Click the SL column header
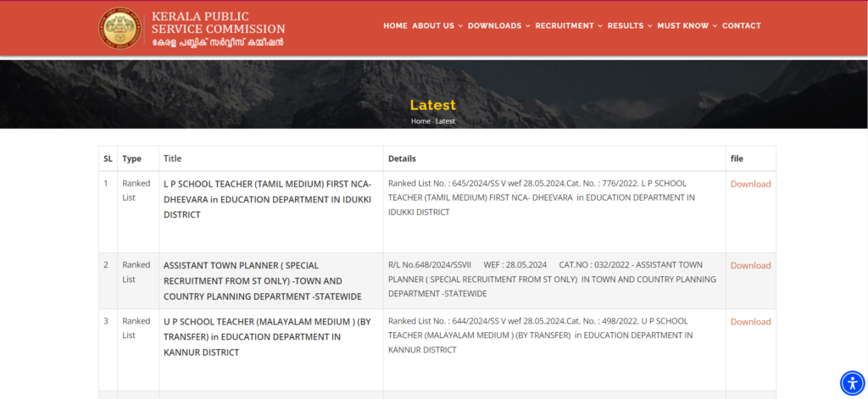Image resolution: width=868 pixels, height=399 pixels. (x=108, y=158)
